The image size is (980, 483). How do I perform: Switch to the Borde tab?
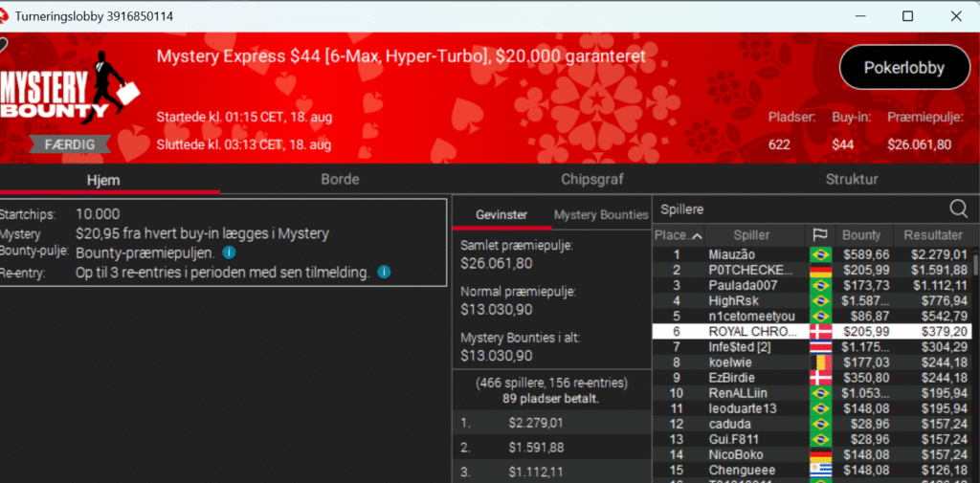pos(340,179)
